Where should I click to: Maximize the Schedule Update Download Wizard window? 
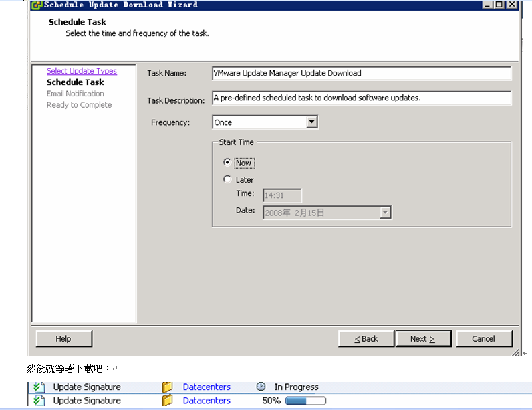point(499,5)
